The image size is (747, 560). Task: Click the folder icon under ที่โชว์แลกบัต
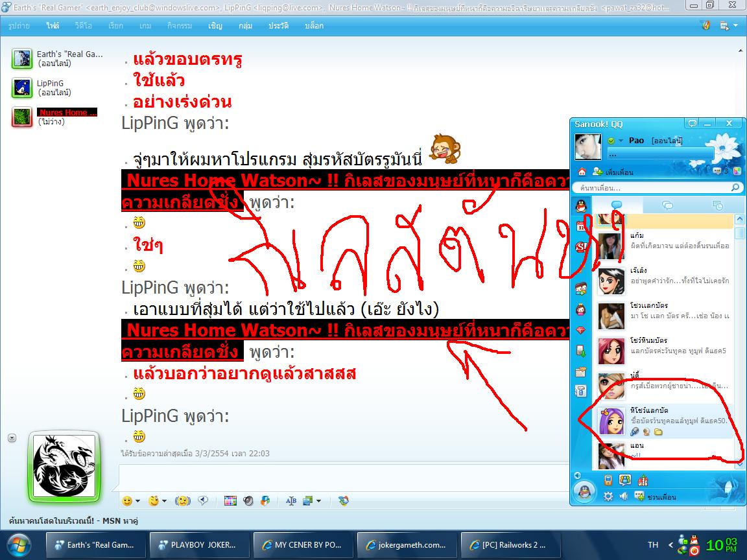click(x=658, y=432)
